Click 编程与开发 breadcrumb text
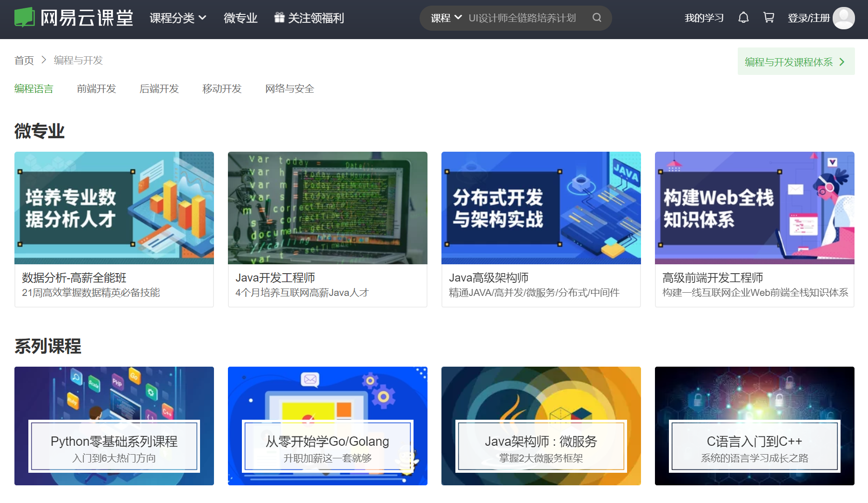Screen dimensions: 868x503 (78, 60)
